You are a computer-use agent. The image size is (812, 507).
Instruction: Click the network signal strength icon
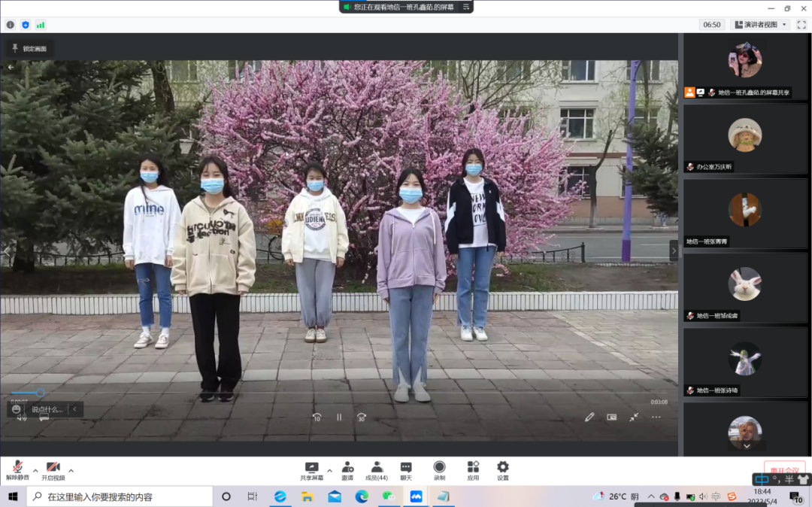click(x=41, y=25)
